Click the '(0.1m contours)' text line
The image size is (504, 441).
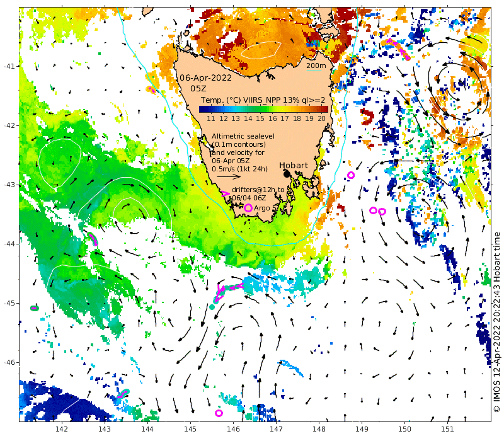tap(239, 145)
